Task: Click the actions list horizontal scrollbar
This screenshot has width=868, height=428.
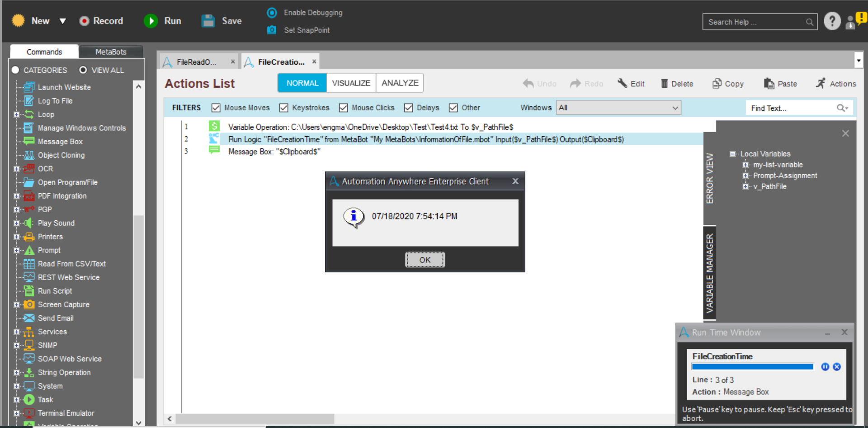Action: point(255,419)
